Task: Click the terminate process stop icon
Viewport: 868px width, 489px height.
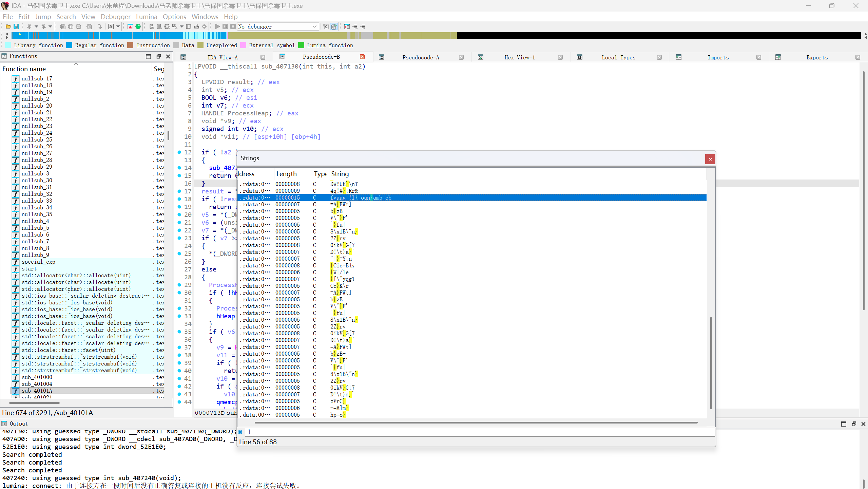Action: 233,26
